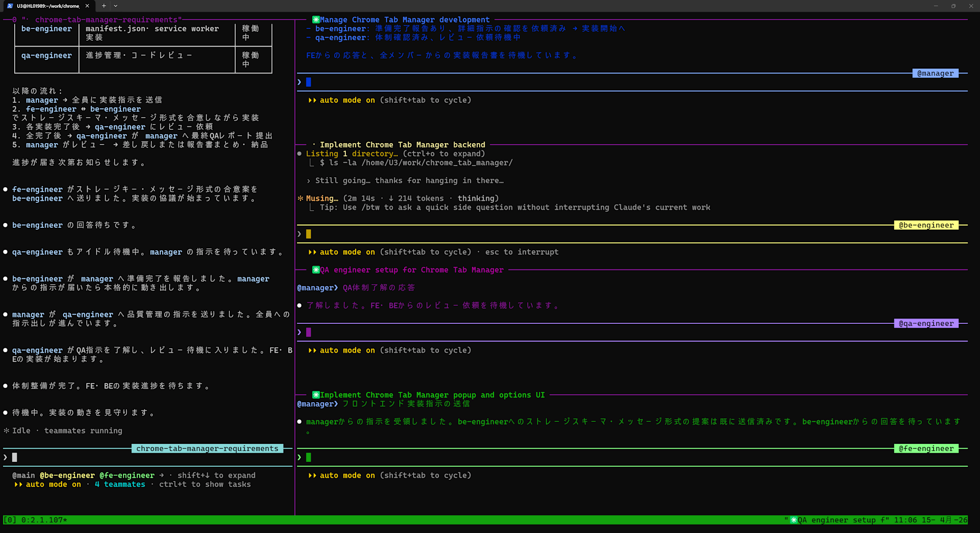Click the orange Musing spinner icon
The width and height of the screenshot is (980, 533).
click(300, 198)
